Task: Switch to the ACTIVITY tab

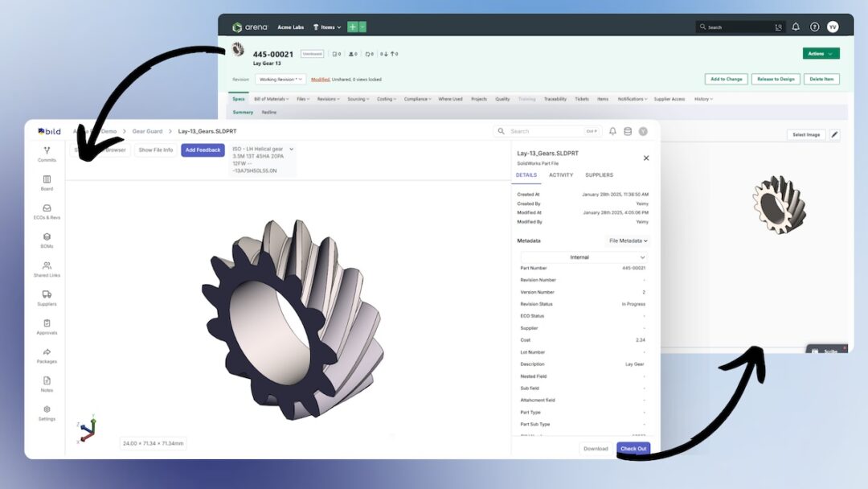Action: click(560, 175)
